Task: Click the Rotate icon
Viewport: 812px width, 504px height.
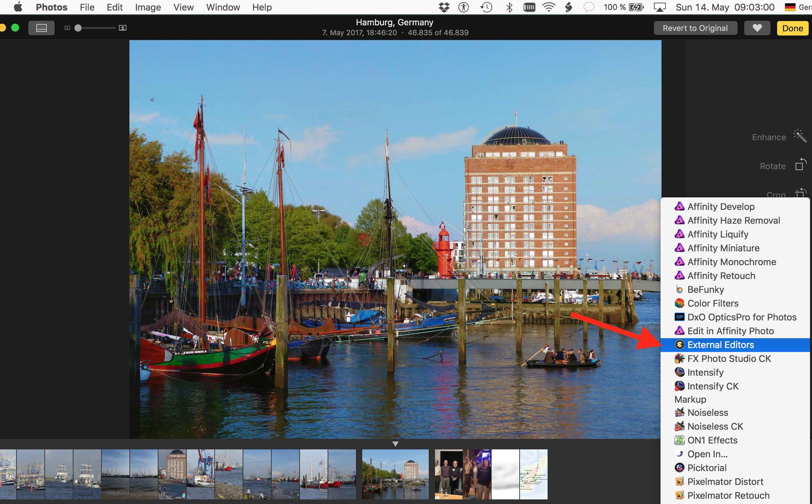Action: pos(800,165)
